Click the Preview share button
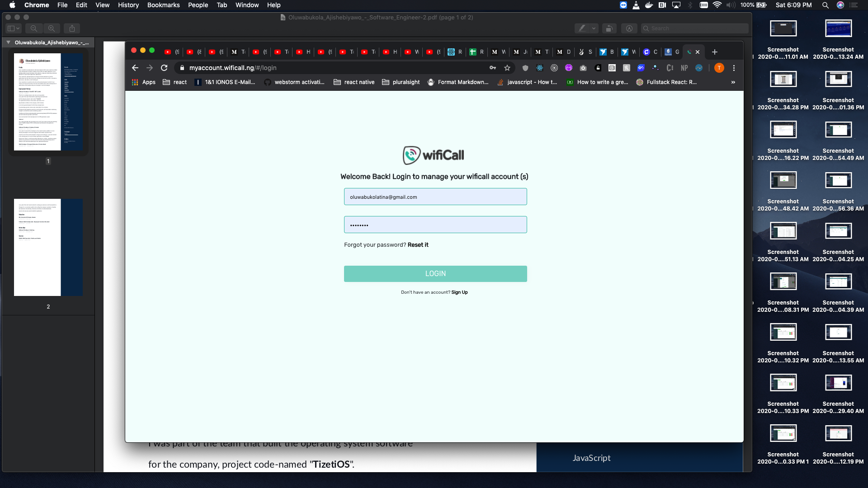 pyautogui.click(x=72, y=28)
